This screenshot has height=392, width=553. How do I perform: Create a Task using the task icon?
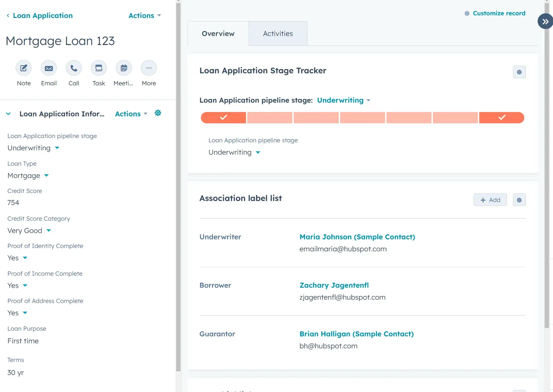(x=99, y=68)
